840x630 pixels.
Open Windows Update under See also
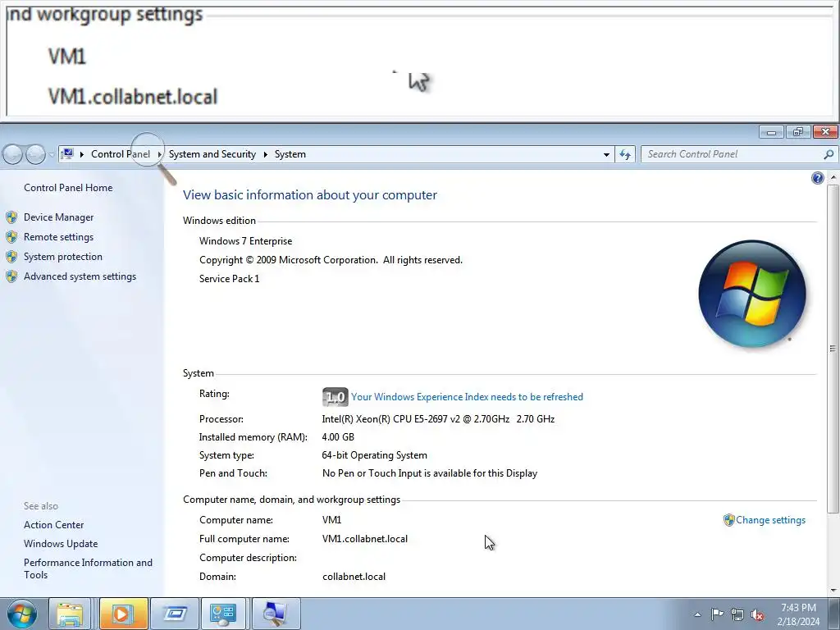coord(61,544)
